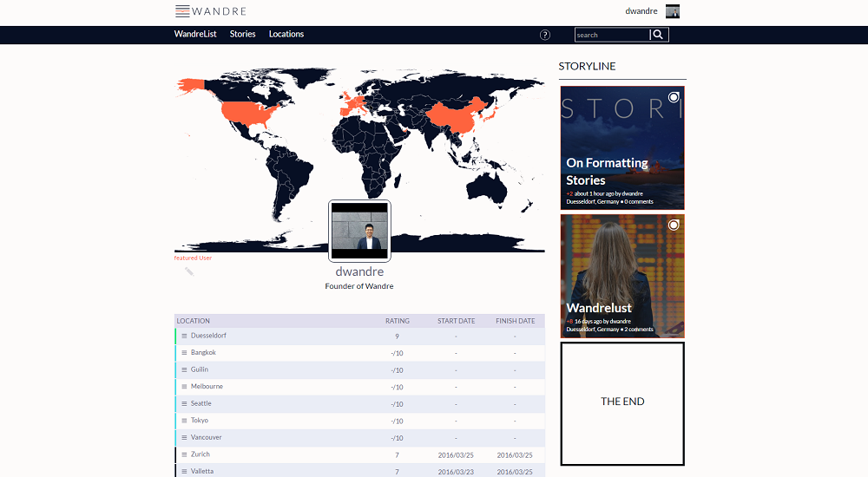
Task: Click dwandre username in header
Action: coord(641,11)
